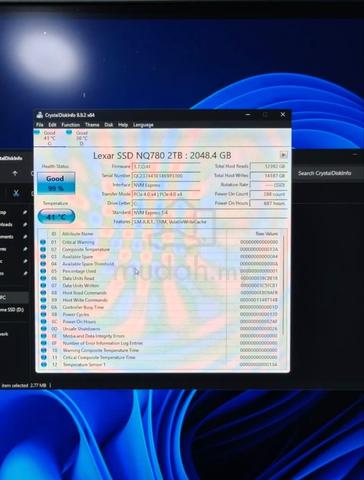Viewport: 364px width, 480px height.
Task: Click the status circle for Host Read Commands
Action: click(43, 293)
